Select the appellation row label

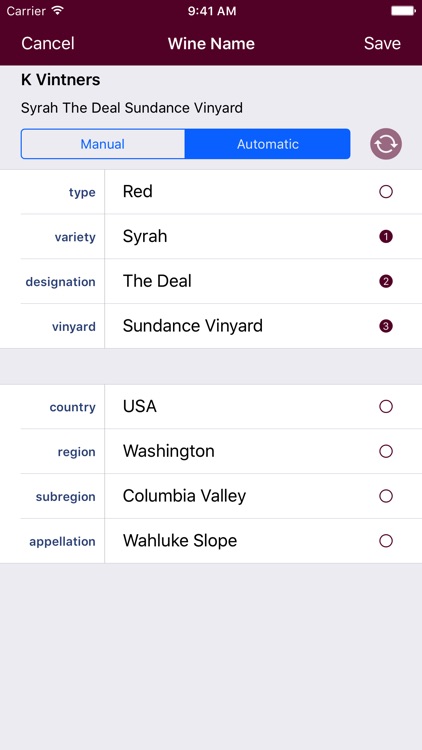click(62, 541)
